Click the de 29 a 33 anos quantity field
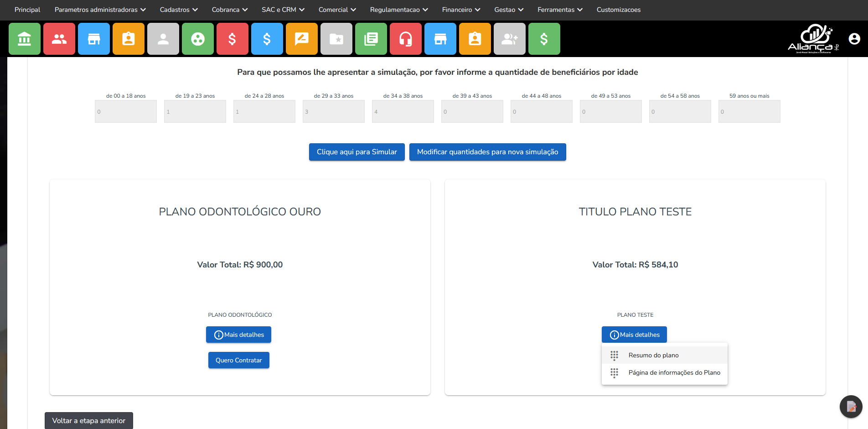 333,111
